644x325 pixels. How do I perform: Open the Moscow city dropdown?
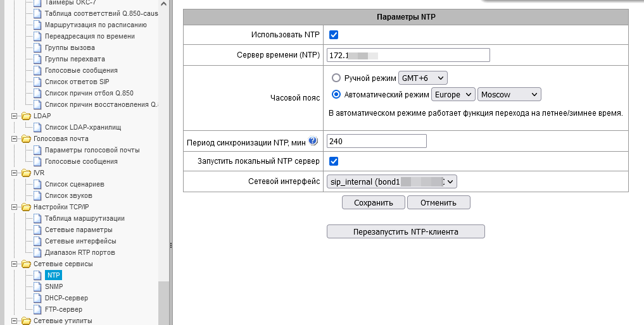point(509,94)
